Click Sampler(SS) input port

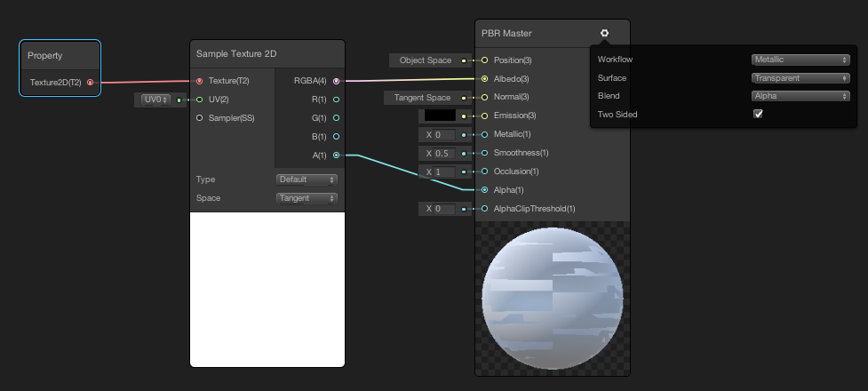[199, 118]
